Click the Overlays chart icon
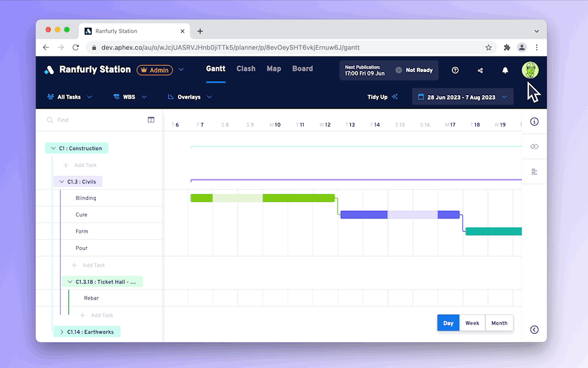 pos(171,97)
